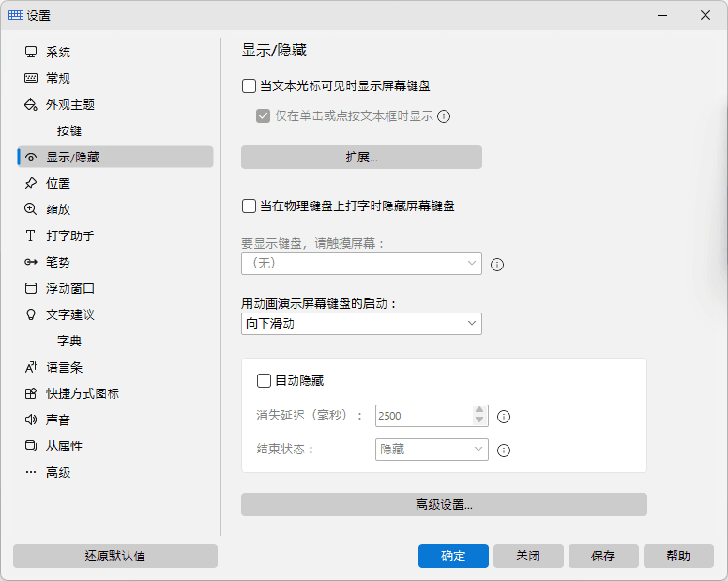This screenshot has height=581, width=728.
Task: Click the magnifier icon for 缩放
Action: pos(31,209)
